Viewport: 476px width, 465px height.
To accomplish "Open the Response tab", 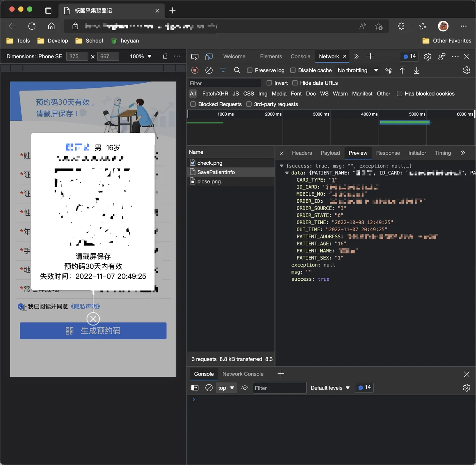I will click(x=388, y=153).
